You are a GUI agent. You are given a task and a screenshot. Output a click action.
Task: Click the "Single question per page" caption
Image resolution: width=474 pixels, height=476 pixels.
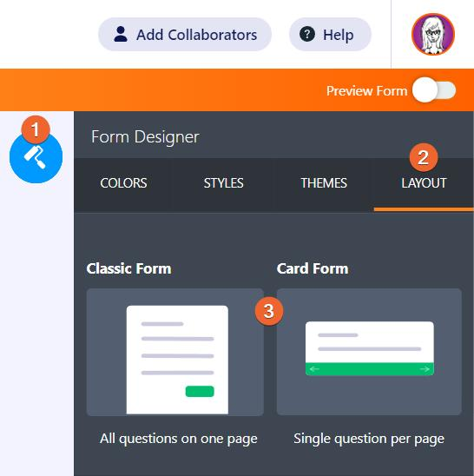tap(369, 439)
